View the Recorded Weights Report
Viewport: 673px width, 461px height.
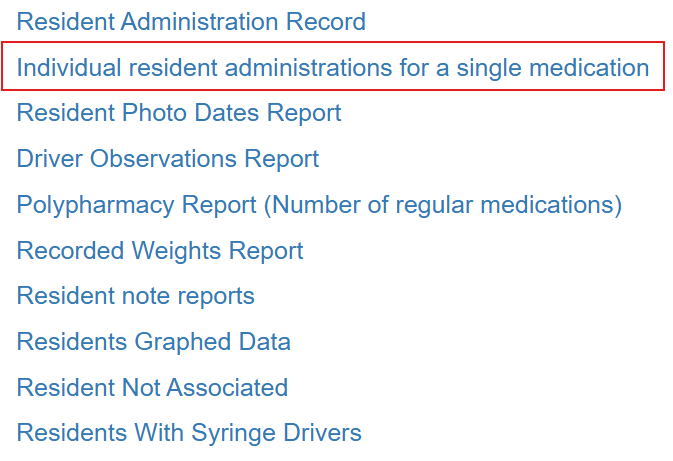160,250
